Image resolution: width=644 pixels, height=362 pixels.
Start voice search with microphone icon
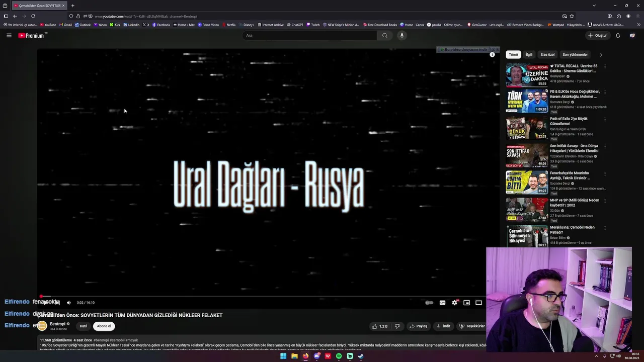click(401, 35)
